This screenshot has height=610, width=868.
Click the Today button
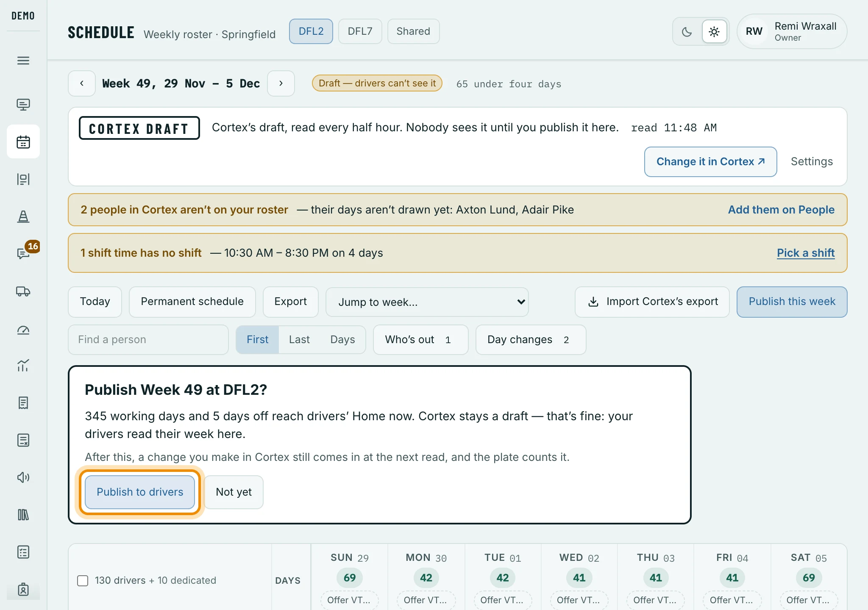95,302
